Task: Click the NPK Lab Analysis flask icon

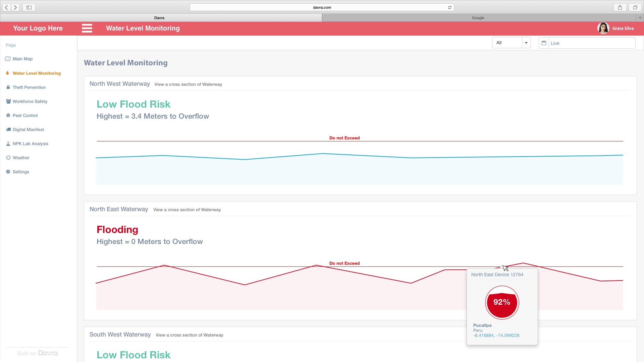Action: (8, 143)
